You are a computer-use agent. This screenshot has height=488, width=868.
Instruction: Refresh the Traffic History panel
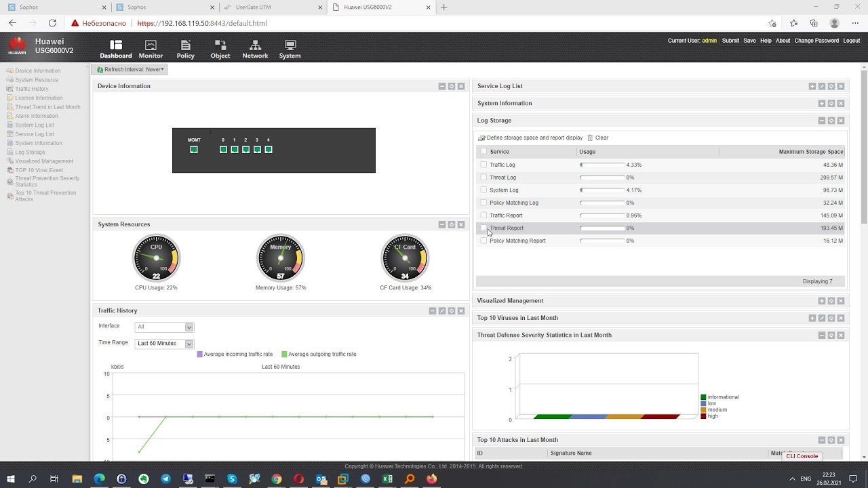452,311
